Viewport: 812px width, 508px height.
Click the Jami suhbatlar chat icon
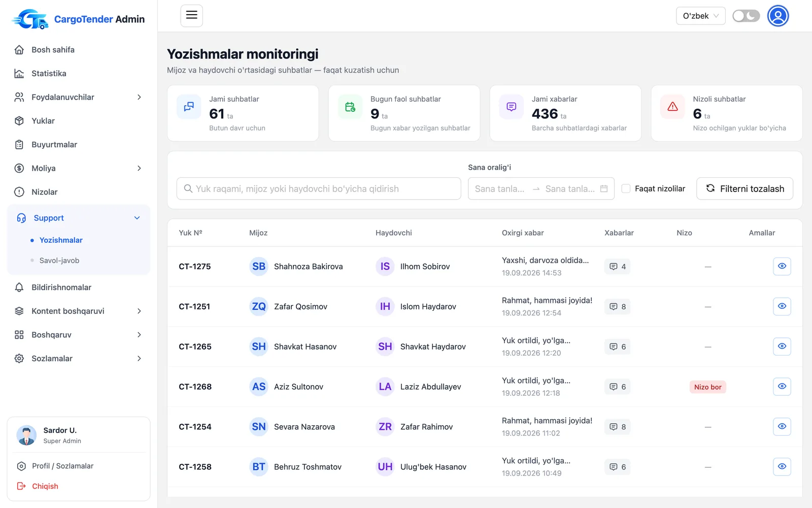[189, 107]
